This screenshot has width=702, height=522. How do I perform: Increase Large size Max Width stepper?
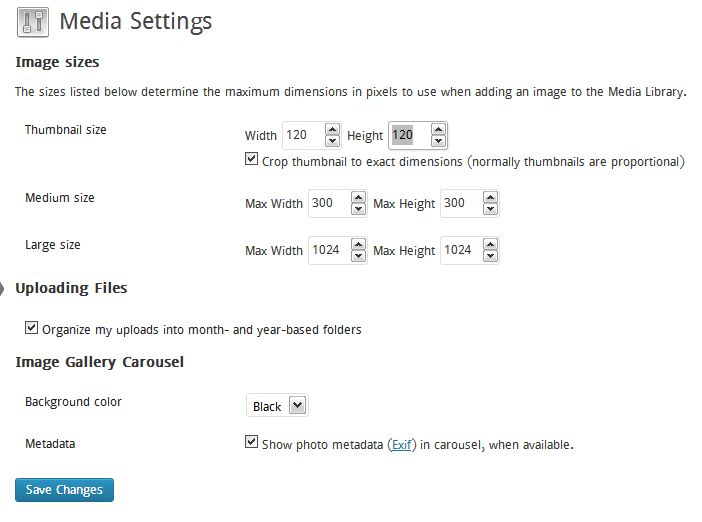(358, 245)
